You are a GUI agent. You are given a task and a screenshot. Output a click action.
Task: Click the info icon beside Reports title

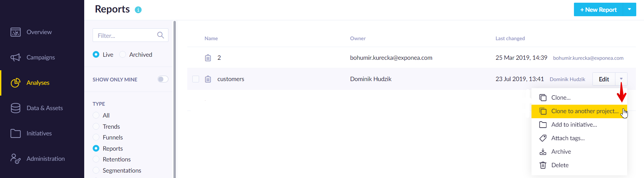(138, 10)
